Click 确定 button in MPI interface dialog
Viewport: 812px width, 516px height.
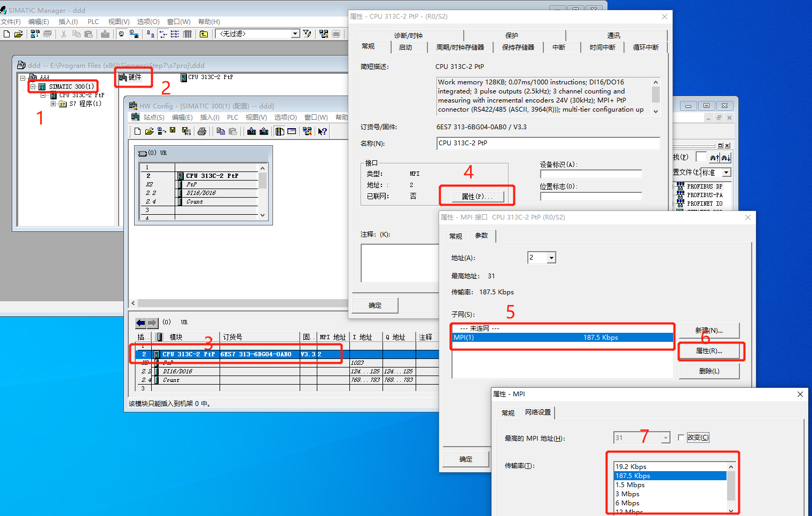(x=466, y=459)
